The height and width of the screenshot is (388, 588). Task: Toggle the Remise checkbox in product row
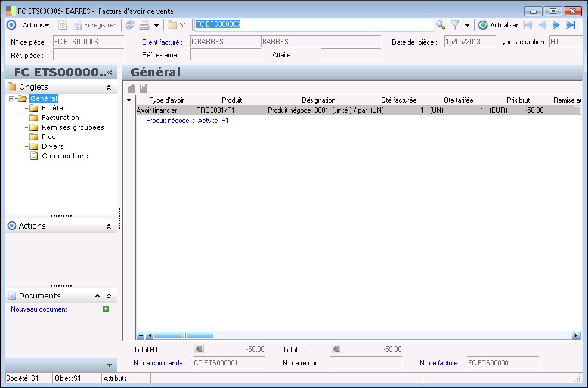click(577, 110)
